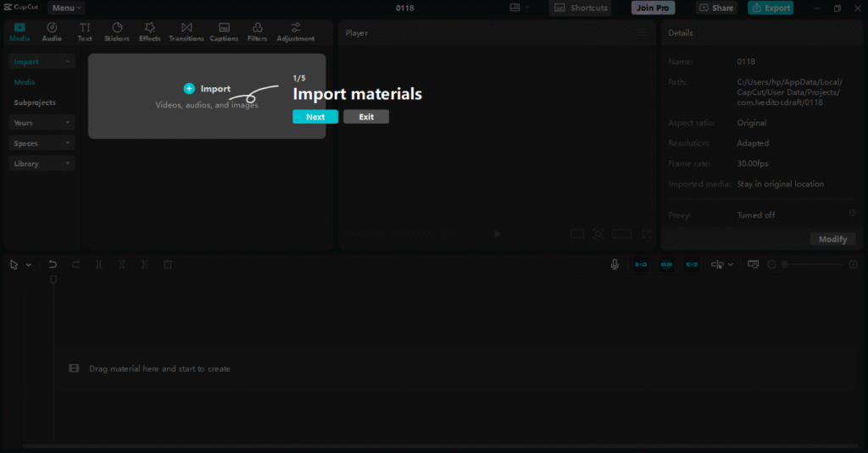868x453 pixels.
Task: Zoom out the timeline
Action: pos(771,264)
